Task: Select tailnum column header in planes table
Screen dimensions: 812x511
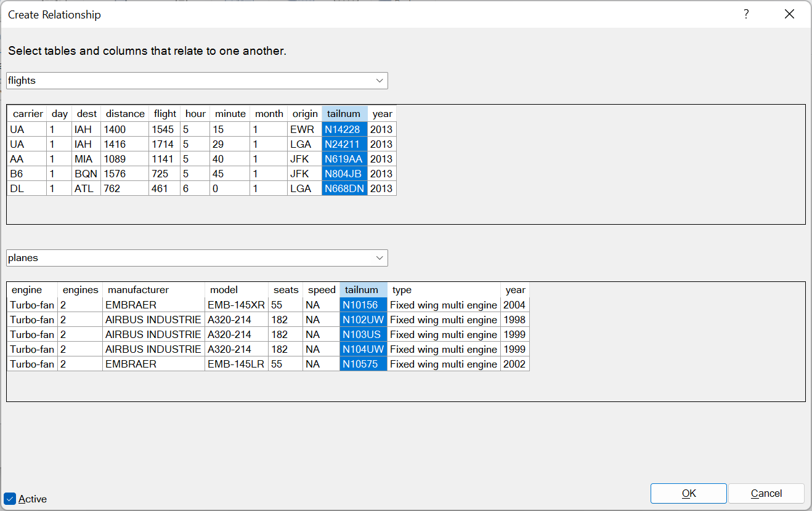Action: pos(362,290)
